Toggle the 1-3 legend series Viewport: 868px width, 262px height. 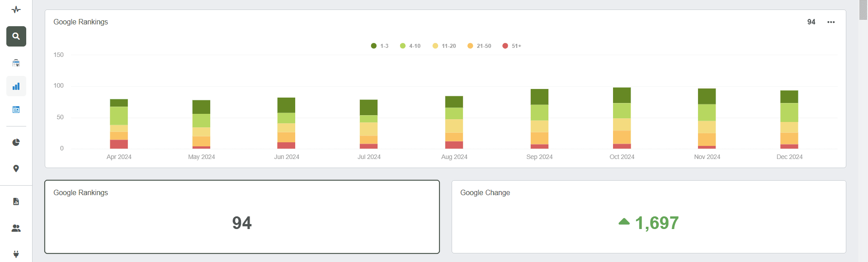380,46
